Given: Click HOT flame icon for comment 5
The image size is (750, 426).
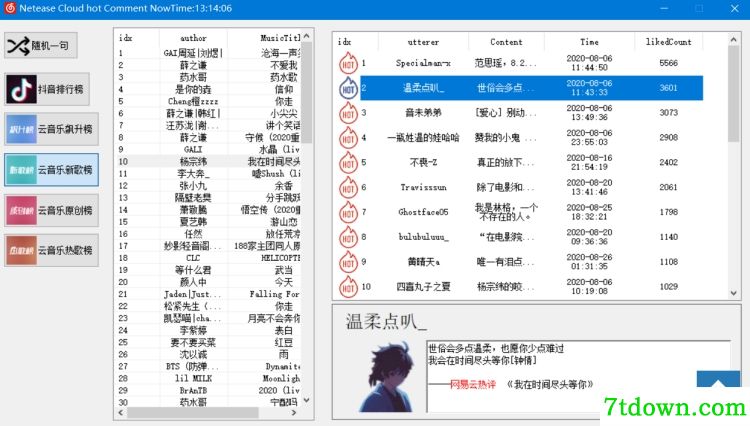Looking at the screenshot, I should tap(348, 162).
